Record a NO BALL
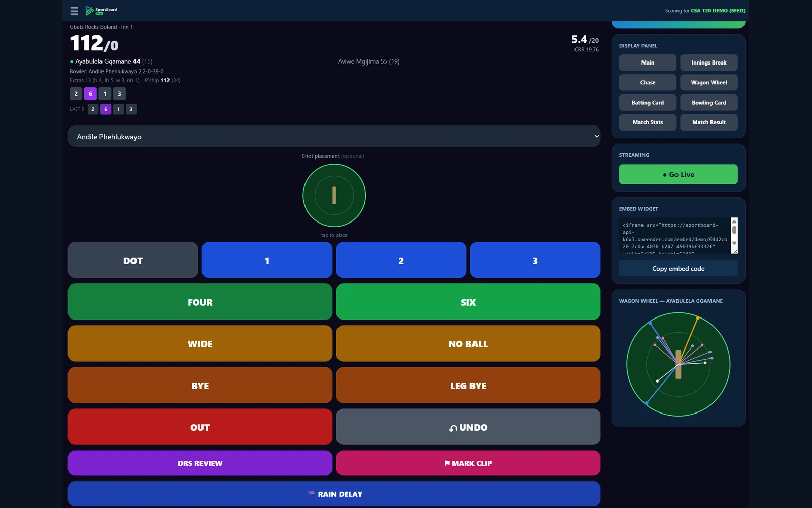The height and width of the screenshot is (508, 812). 468,343
